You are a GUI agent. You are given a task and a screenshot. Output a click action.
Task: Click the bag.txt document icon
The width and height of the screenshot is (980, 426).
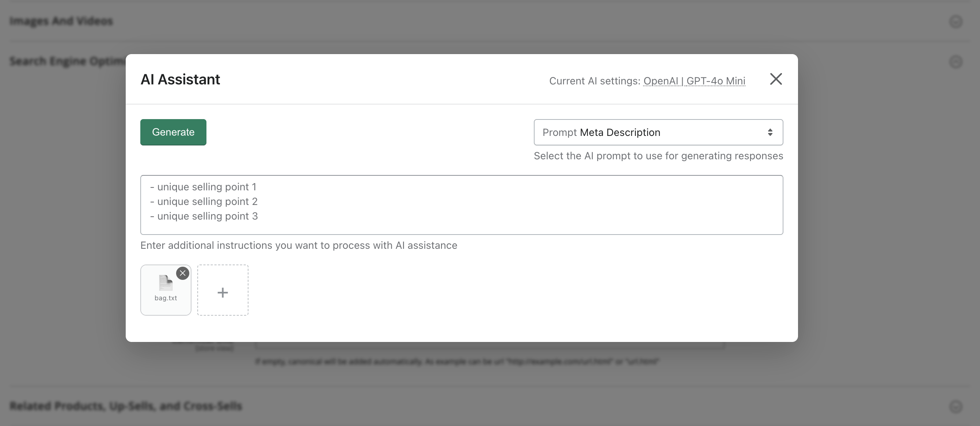tap(166, 283)
